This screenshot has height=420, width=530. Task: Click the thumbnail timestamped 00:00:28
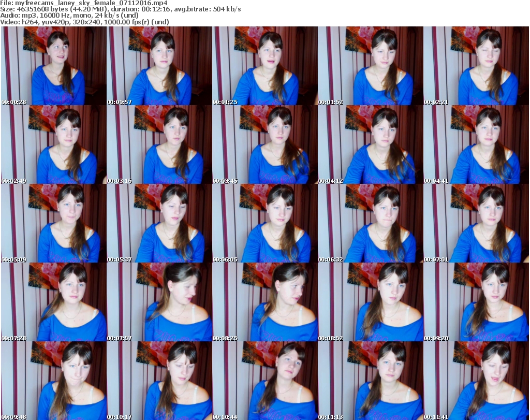(54, 66)
